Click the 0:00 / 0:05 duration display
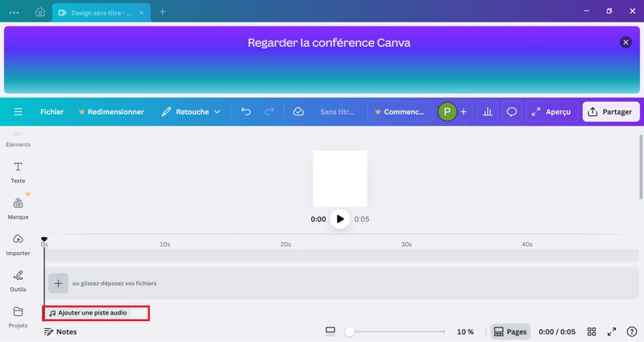 click(x=557, y=332)
